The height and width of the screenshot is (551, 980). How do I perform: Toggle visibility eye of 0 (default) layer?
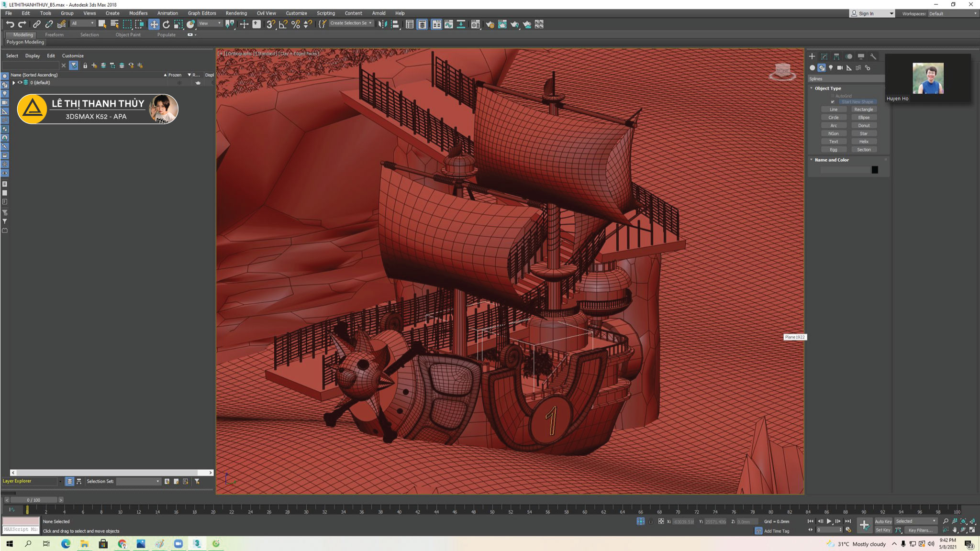[20, 82]
